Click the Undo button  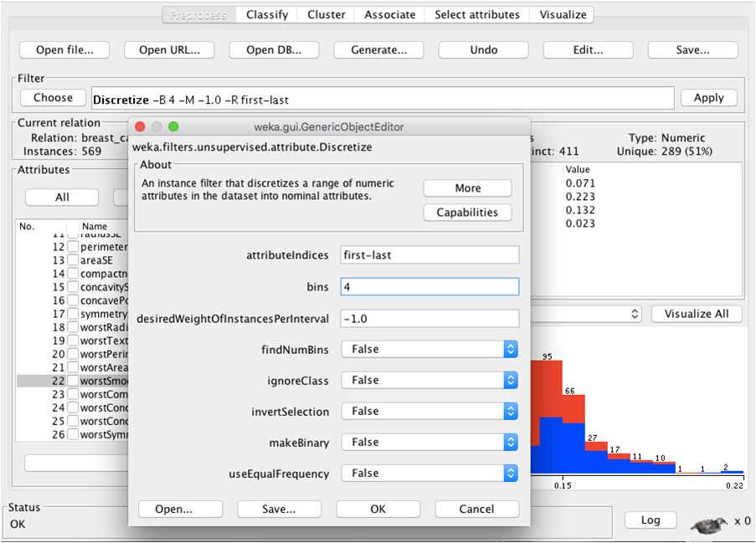(484, 50)
